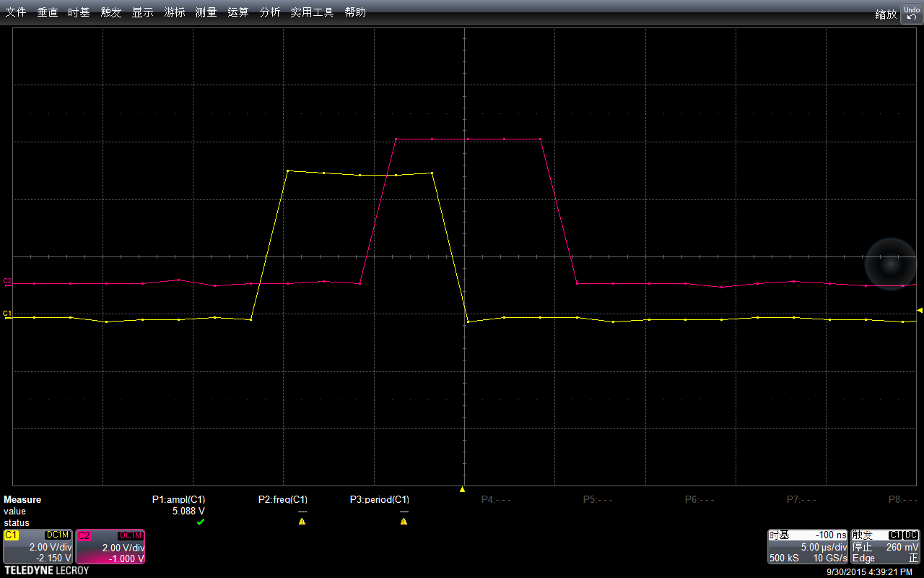Image resolution: width=924 pixels, height=578 pixels.
Task: Open the 时基 (Timebase) menu
Action: (79, 12)
